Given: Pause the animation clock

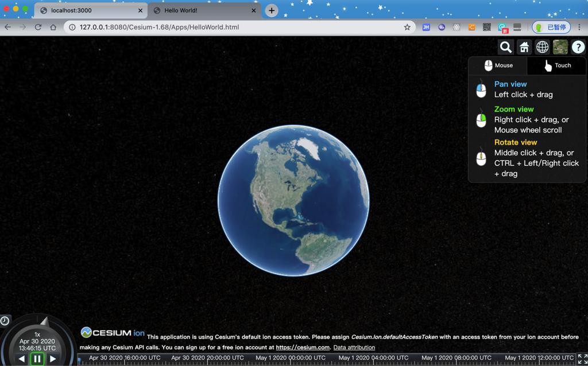Looking at the screenshot, I should point(37,359).
